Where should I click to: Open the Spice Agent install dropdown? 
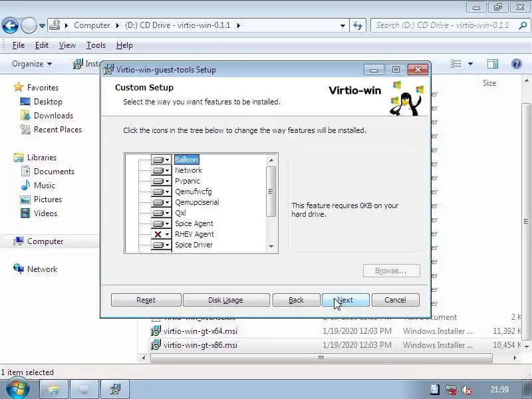coord(161,223)
